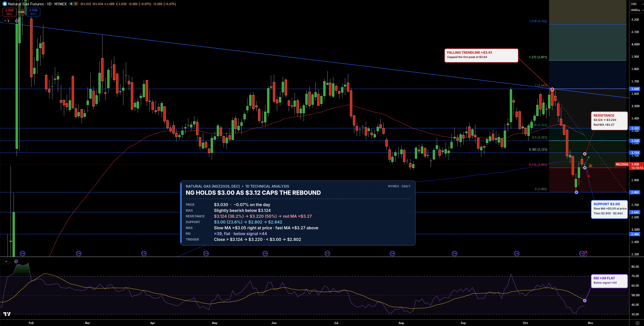
Task: Click the contract rollover marker before Apr
Action: point(144,253)
